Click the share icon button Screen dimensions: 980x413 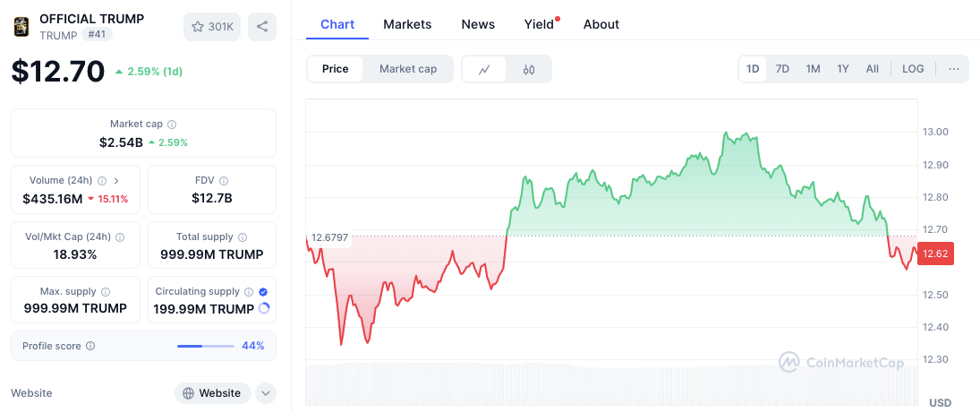(262, 27)
